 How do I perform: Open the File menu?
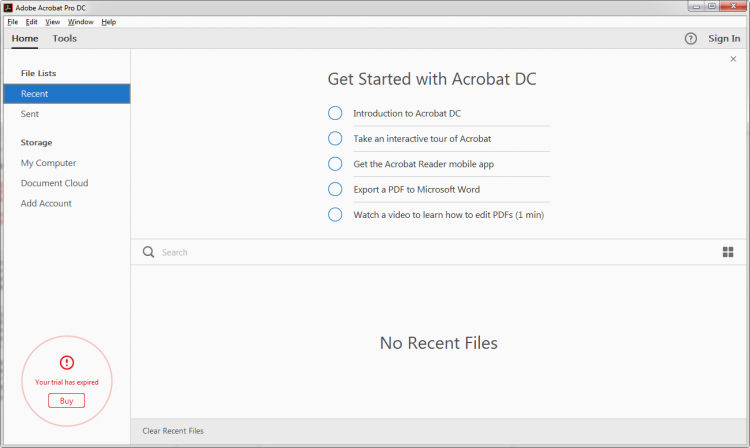(12, 21)
